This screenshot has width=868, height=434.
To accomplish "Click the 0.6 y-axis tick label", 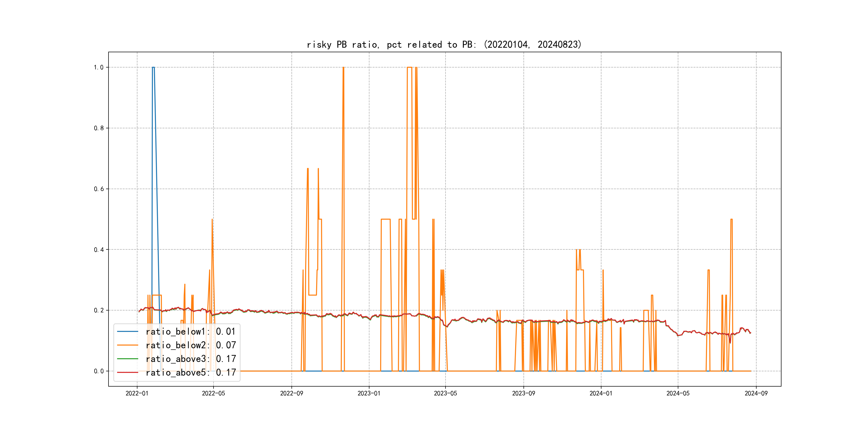I will click(99, 189).
